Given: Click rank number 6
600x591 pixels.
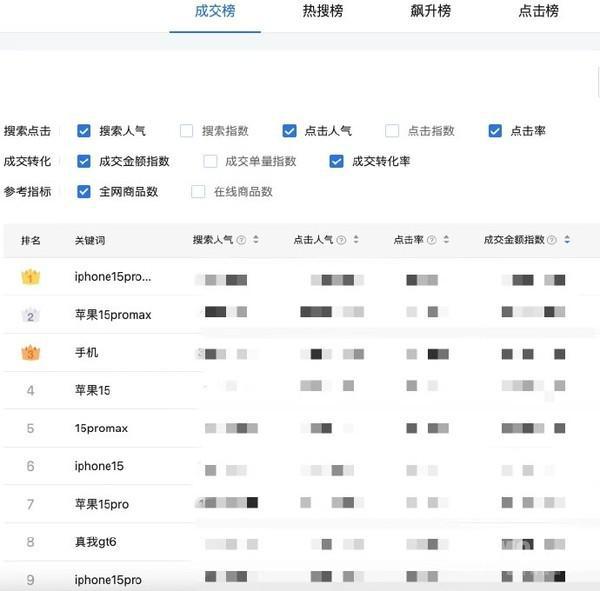Looking at the screenshot, I should pyautogui.click(x=31, y=466).
